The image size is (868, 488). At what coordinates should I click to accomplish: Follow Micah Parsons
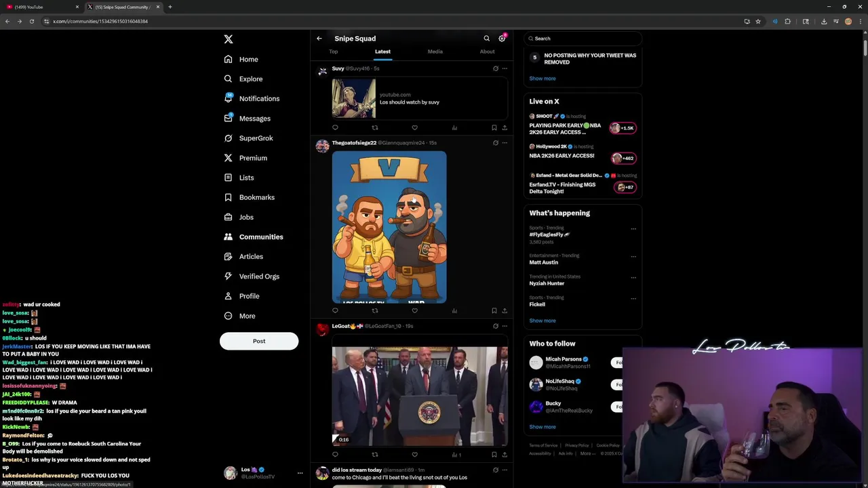pos(616,363)
